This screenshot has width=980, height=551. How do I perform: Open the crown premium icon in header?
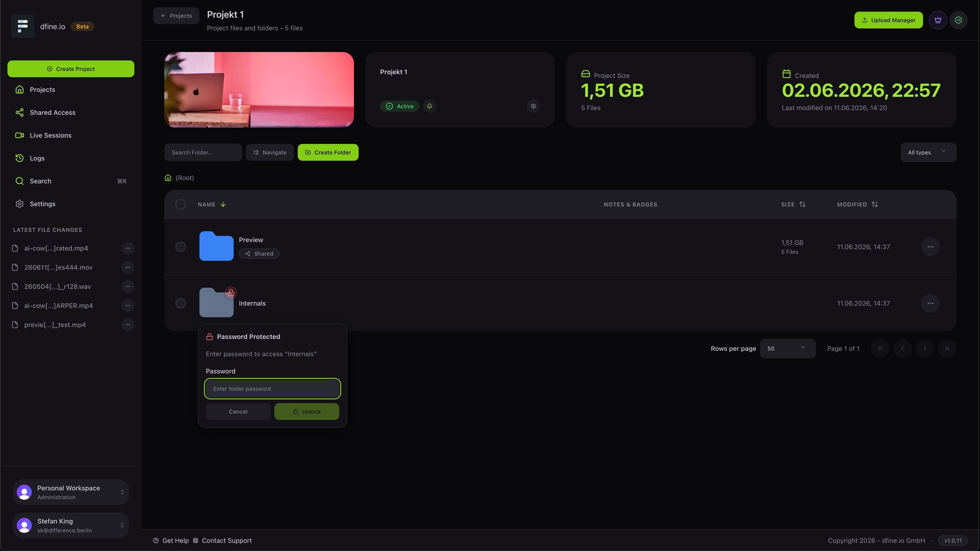pos(938,20)
